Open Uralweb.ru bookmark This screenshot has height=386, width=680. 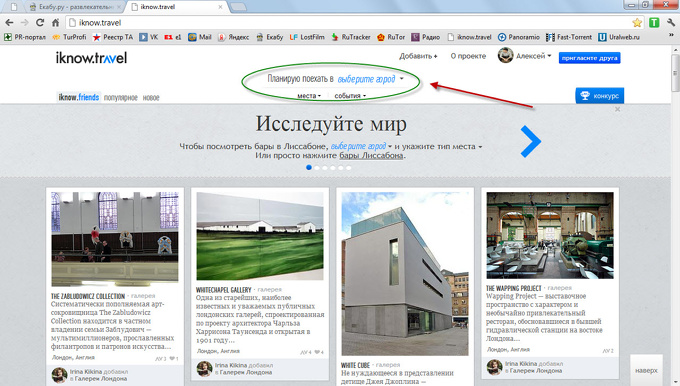click(619, 37)
